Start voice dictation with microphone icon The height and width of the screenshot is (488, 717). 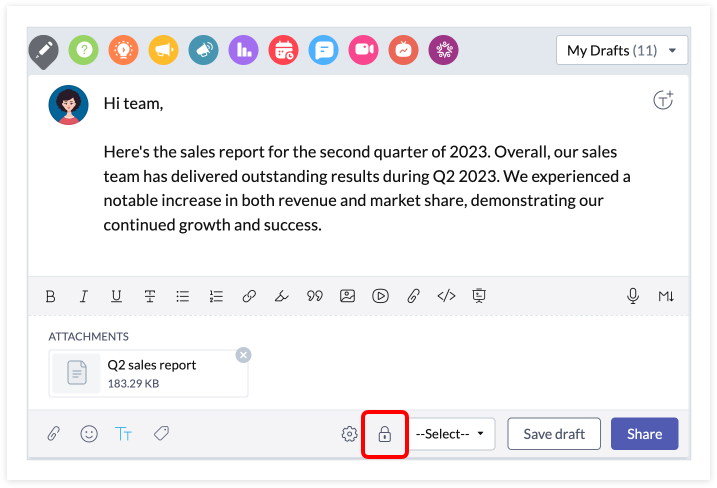coord(633,296)
